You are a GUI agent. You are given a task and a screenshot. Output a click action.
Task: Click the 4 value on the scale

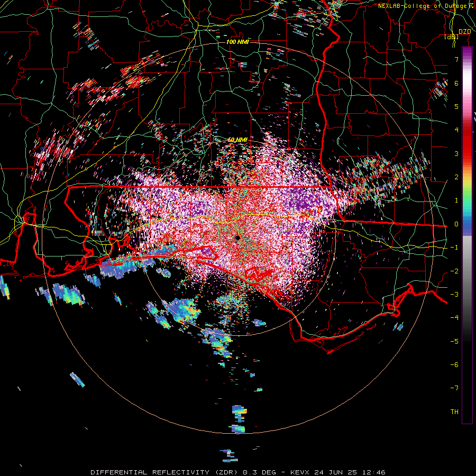point(456,130)
